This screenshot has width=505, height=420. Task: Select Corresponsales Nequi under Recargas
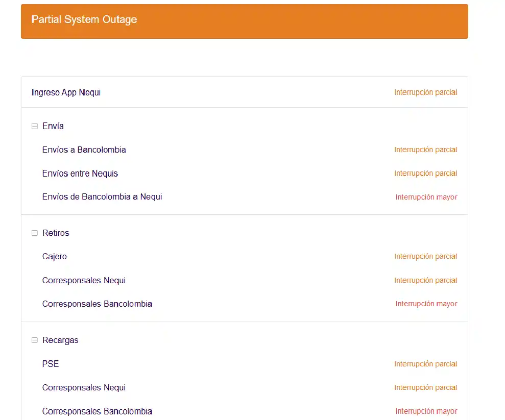tap(84, 387)
